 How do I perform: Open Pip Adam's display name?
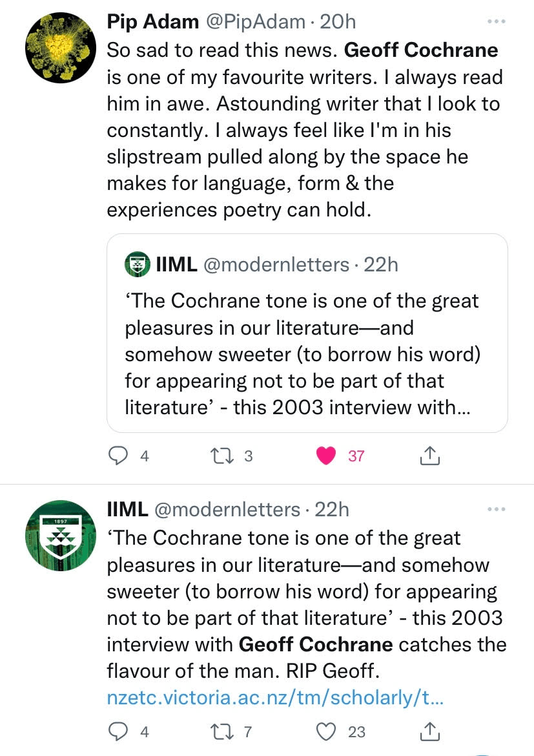pos(152,21)
